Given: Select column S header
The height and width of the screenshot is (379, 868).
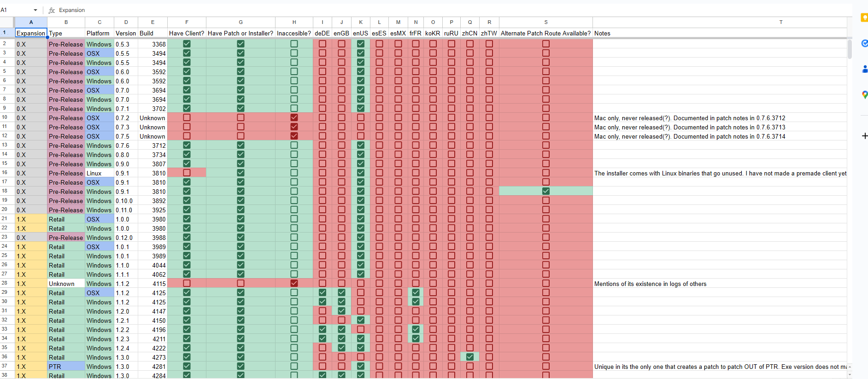Looking at the screenshot, I should [x=546, y=22].
